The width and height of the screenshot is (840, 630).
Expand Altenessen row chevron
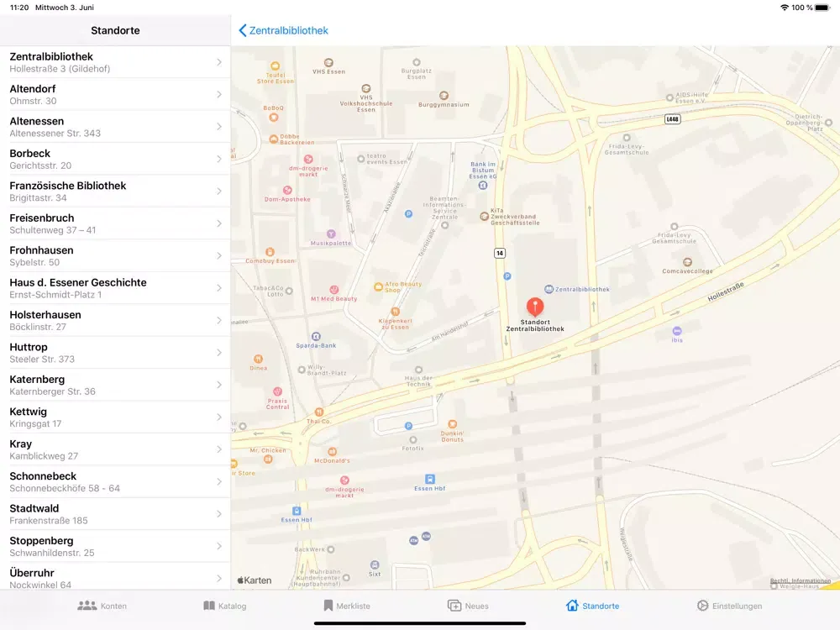[219, 127]
